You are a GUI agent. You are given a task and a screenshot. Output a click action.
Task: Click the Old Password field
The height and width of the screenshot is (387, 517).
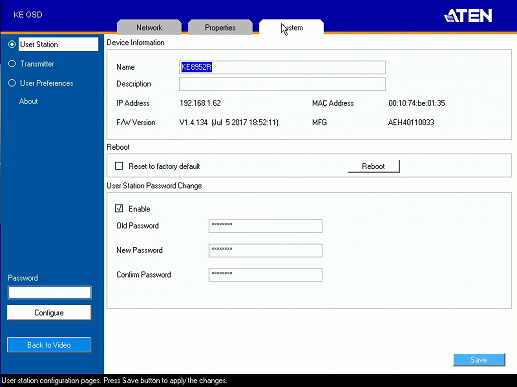tap(266, 226)
